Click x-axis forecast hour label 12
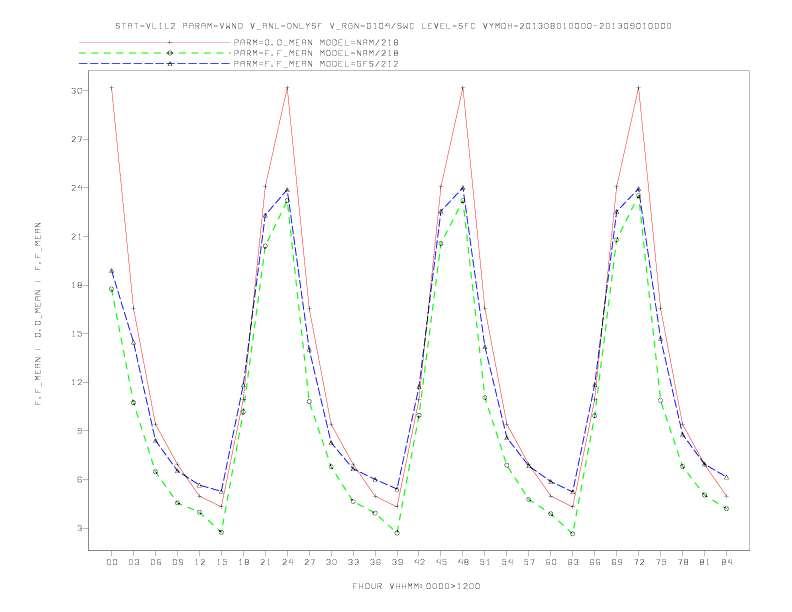Image resolution: width=792 pixels, height=612 pixels. tap(200, 562)
